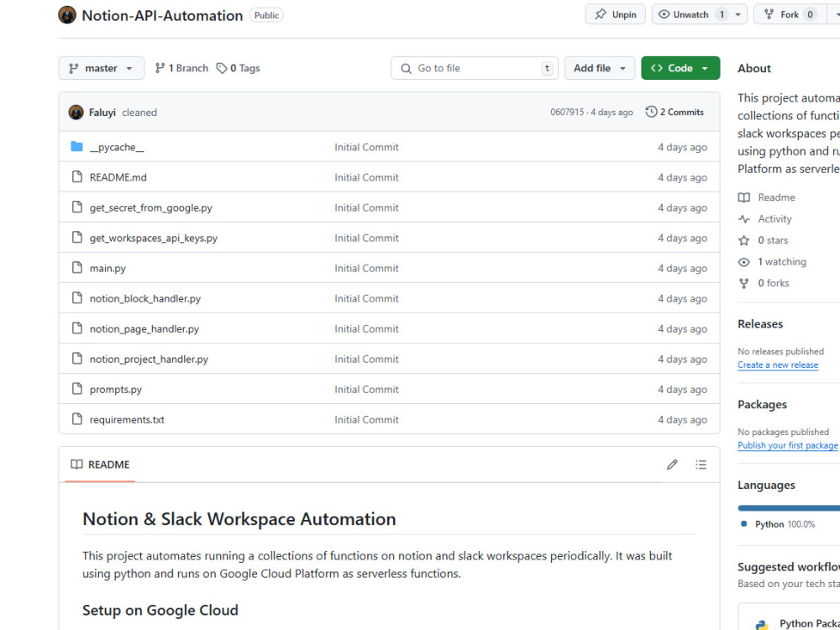This screenshot has height=630, width=840.
Task: Edit README with the pencil icon
Action: (x=672, y=465)
